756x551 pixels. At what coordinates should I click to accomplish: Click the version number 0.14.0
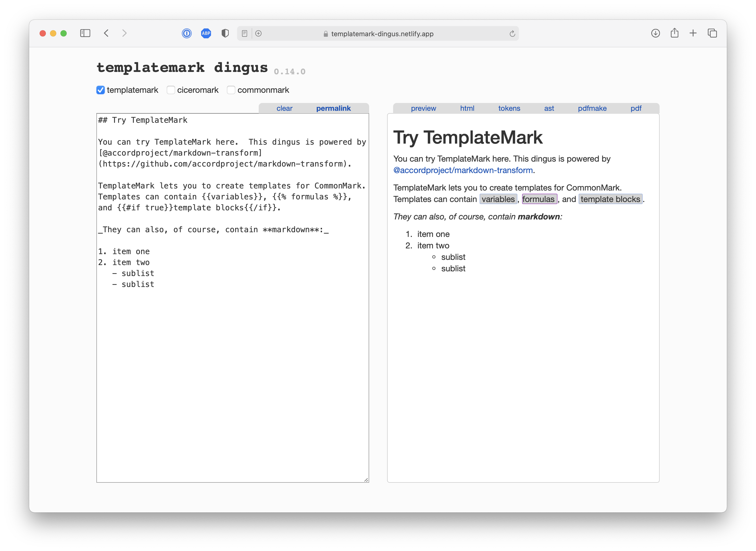point(290,72)
